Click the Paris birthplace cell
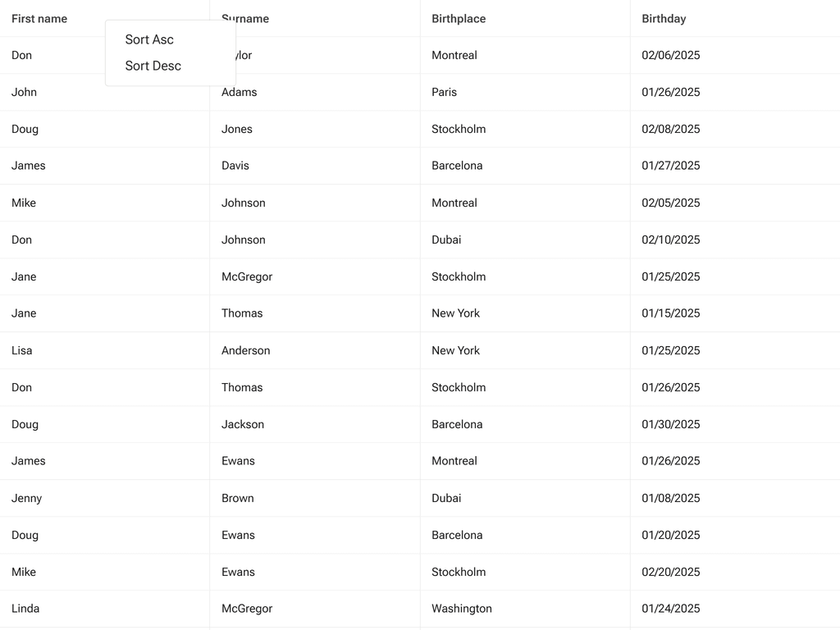The height and width of the screenshot is (630, 840). coord(445,92)
